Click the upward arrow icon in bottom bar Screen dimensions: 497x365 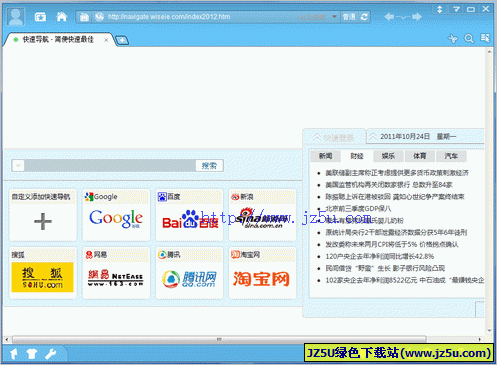14,354
